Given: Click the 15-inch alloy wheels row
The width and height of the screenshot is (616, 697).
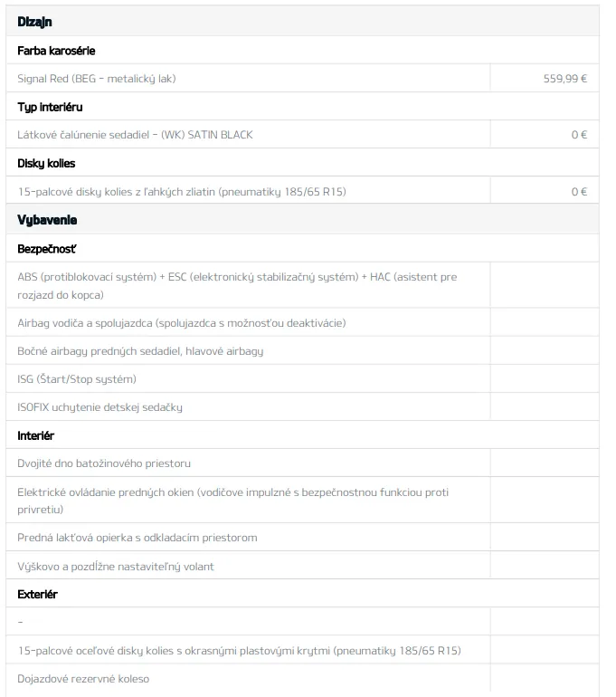Looking at the screenshot, I should coord(182,192).
